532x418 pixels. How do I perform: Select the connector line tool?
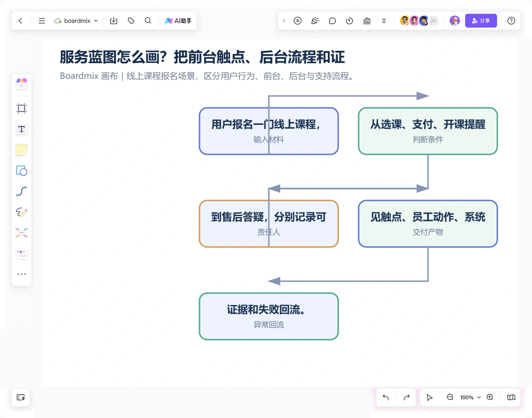(x=21, y=191)
